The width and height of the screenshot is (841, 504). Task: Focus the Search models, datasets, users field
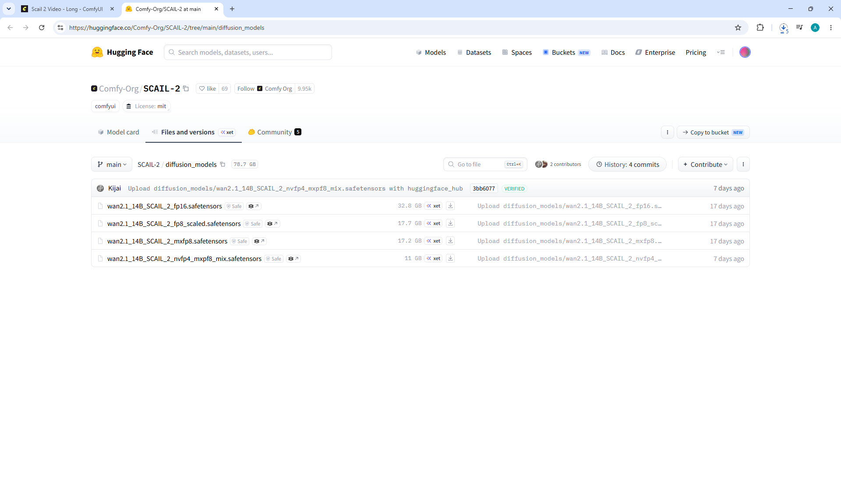click(248, 52)
